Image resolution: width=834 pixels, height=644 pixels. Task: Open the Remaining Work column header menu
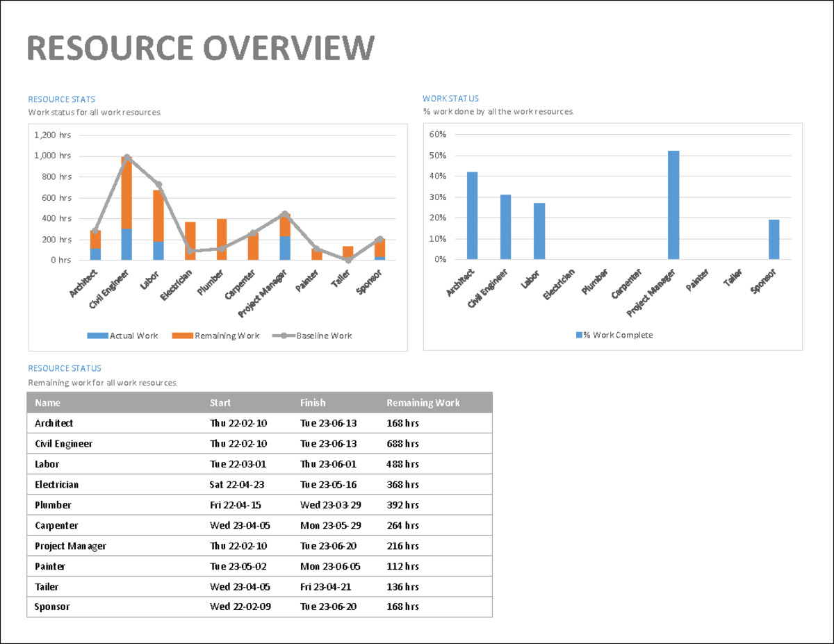[x=424, y=402]
